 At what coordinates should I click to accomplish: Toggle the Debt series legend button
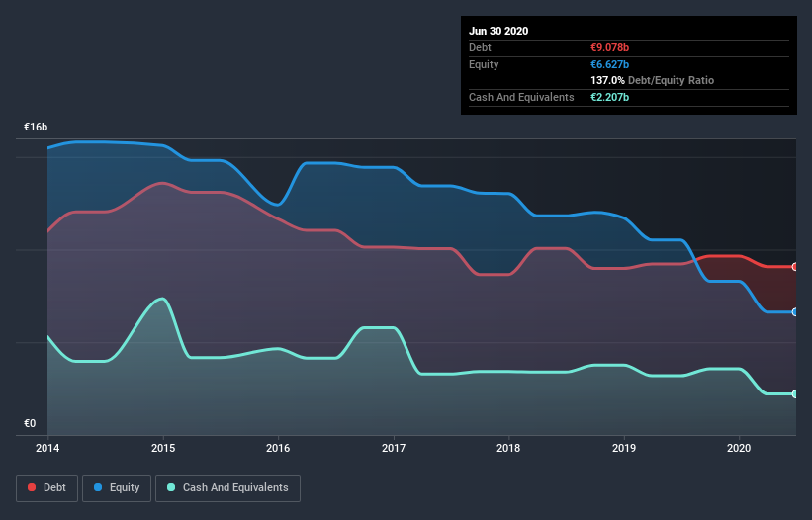click(x=46, y=488)
